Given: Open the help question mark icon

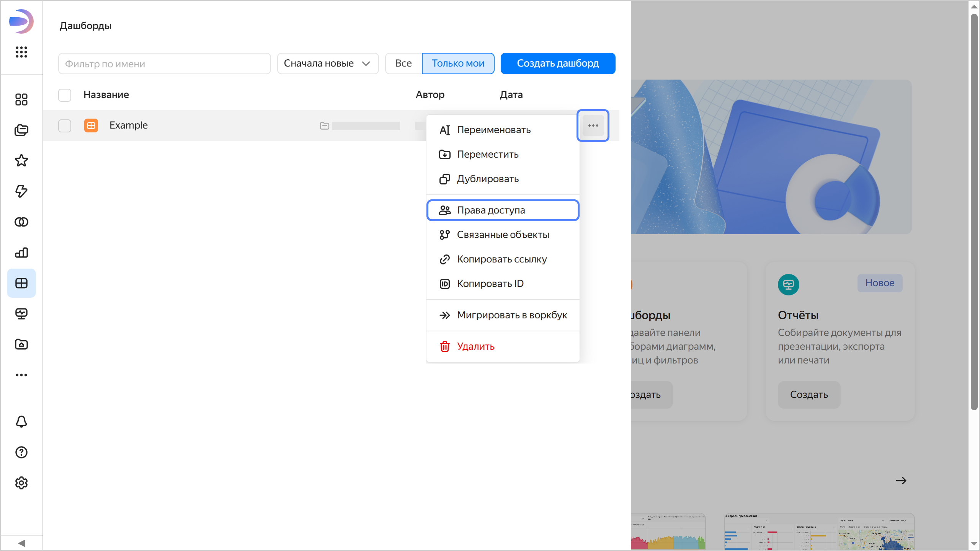Looking at the screenshot, I should (21, 452).
